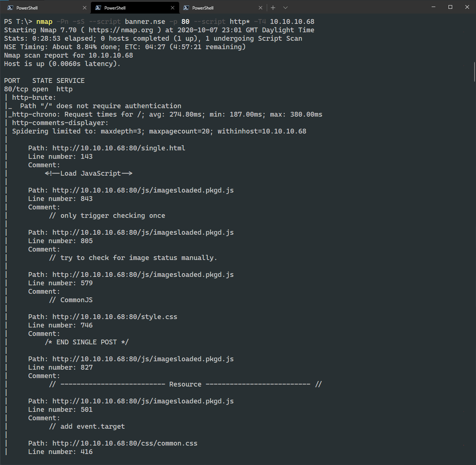Click the yellow 'nmap' command word
476x465 pixels.
pos(44,22)
